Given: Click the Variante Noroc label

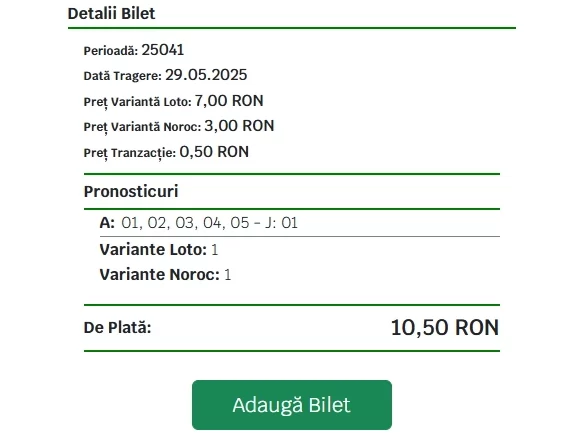Looking at the screenshot, I should point(159,275).
